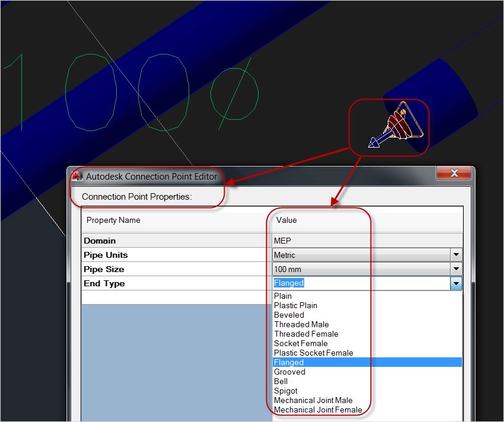Click the Autodesk dialog title bar icon
The width and height of the screenshot is (504, 422).
78,176
